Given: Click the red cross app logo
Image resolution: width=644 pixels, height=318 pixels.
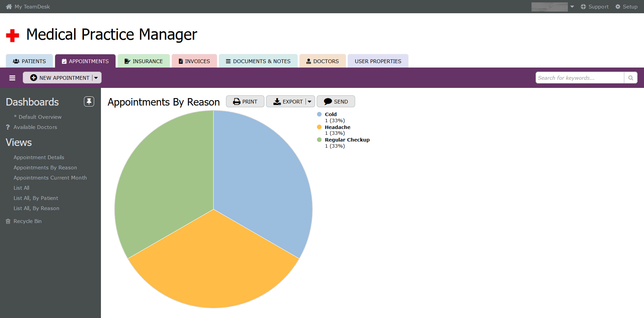Looking at the screenshot, I should (x=13, y=35).
